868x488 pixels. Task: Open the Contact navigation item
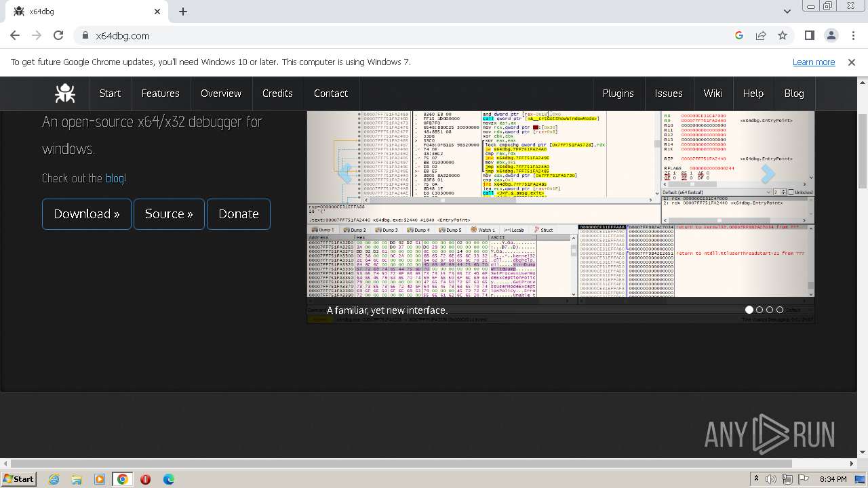[331, 94]
